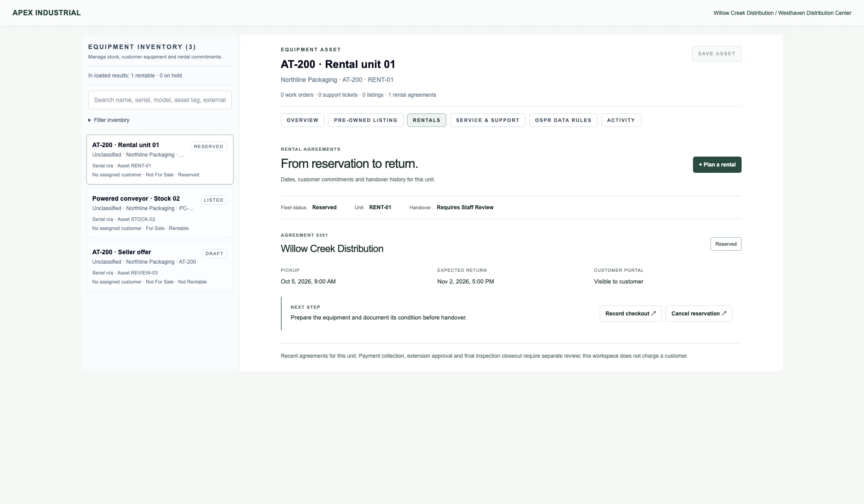Click the DRAFT badge on Seller offer
Viewport: 864px width, 504px height.
point(214,254)
